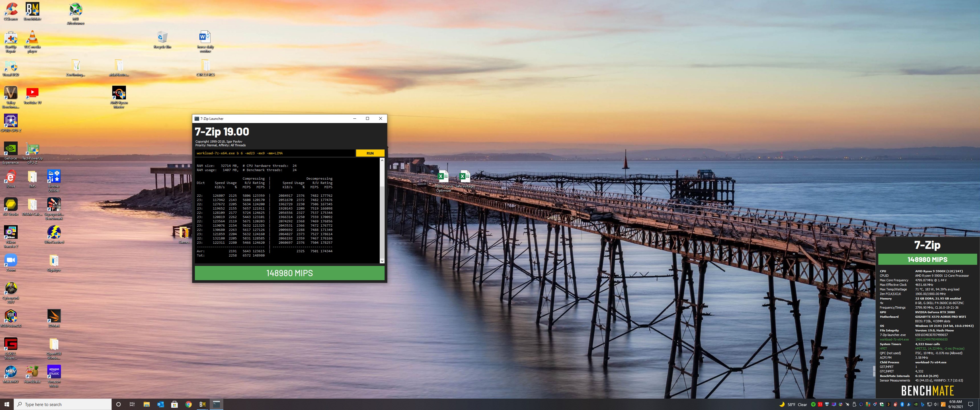Select the Games folder icon
Screen dimensions: 980x410
184,235
